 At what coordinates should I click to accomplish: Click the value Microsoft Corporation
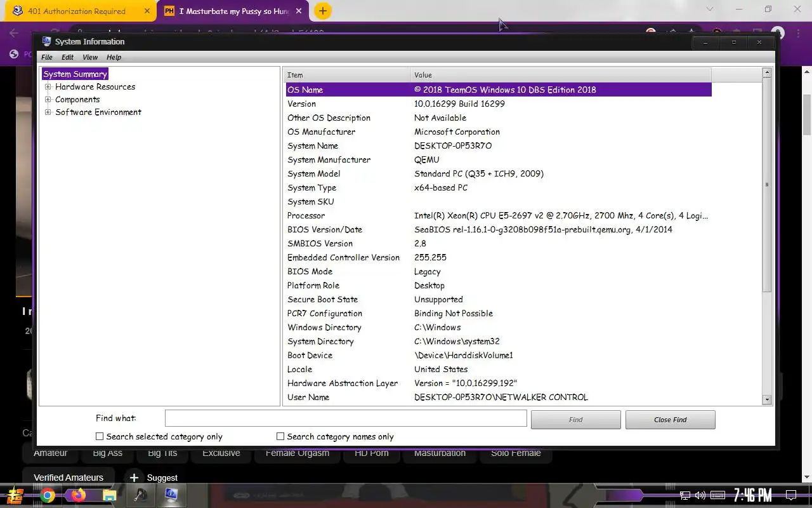(x=457, y=131)
